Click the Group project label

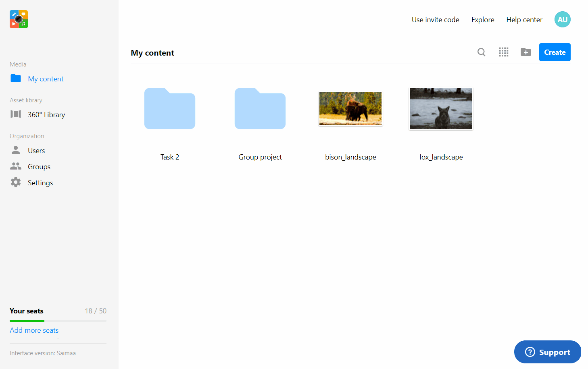pyautogui.click(x=260, y=157)
